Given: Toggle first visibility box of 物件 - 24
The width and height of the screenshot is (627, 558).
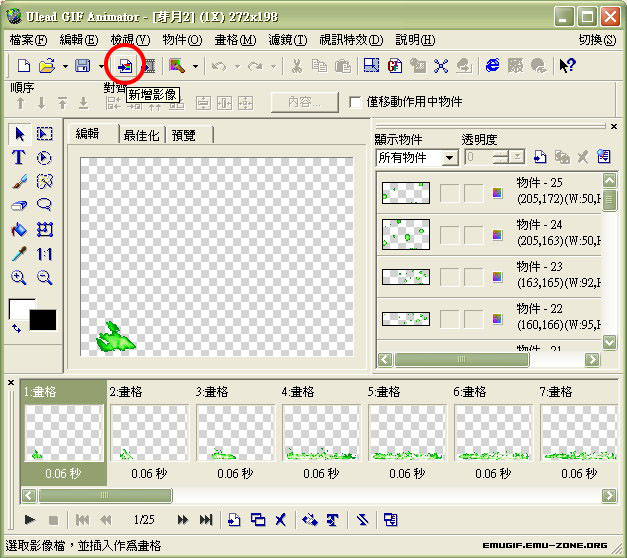Looking at the screenshot, I should (450, 235).
